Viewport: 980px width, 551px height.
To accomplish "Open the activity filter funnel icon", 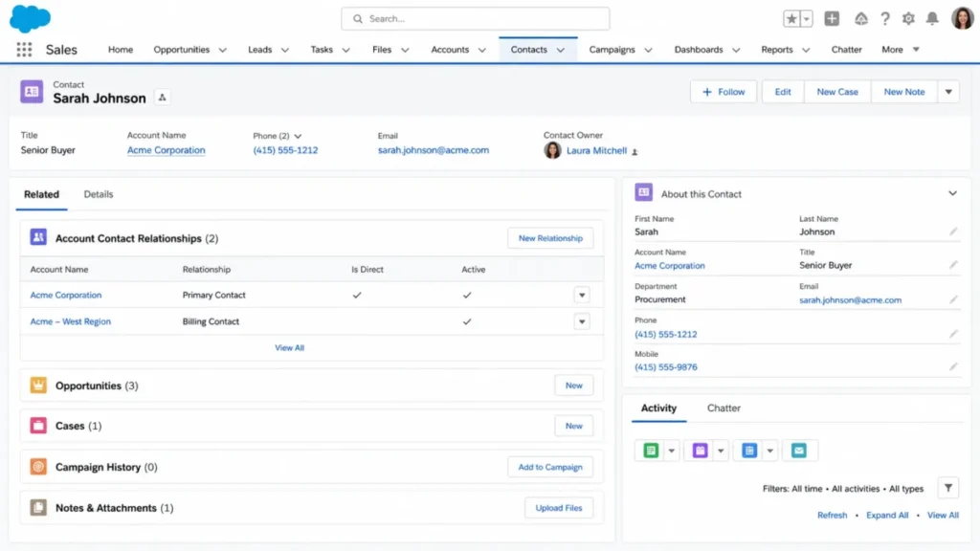I will pyautogui.click(x=948, y=488).
